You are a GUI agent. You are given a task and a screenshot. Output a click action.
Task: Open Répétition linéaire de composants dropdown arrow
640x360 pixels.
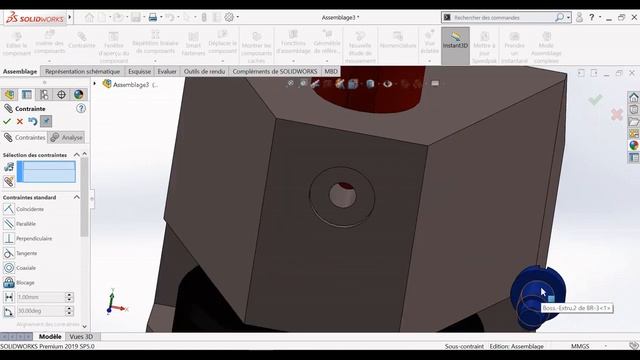155,61
